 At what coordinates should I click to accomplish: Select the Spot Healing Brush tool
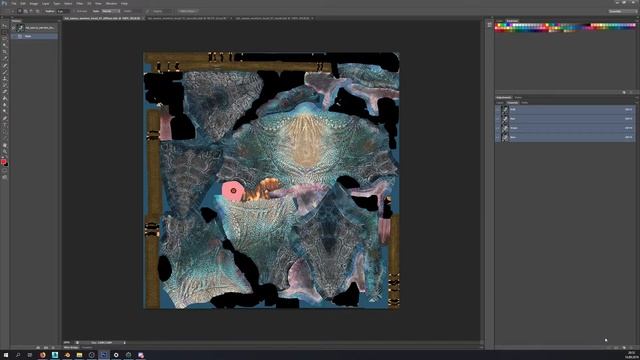coord(5,65)
